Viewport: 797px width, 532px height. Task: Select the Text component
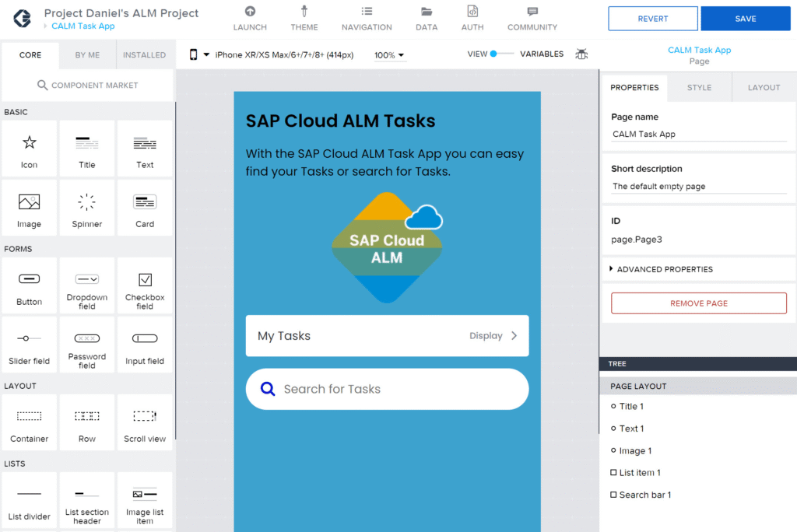tap(145, 149)
